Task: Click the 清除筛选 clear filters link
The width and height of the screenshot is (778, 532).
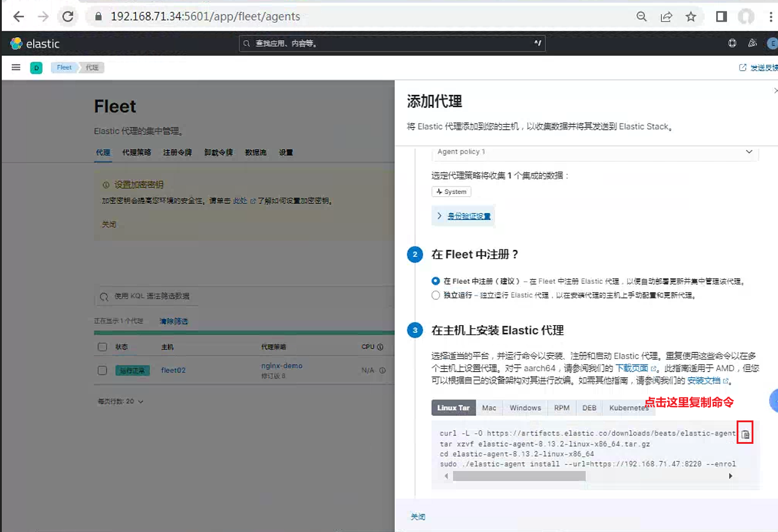Action: [x=173, y=321]
